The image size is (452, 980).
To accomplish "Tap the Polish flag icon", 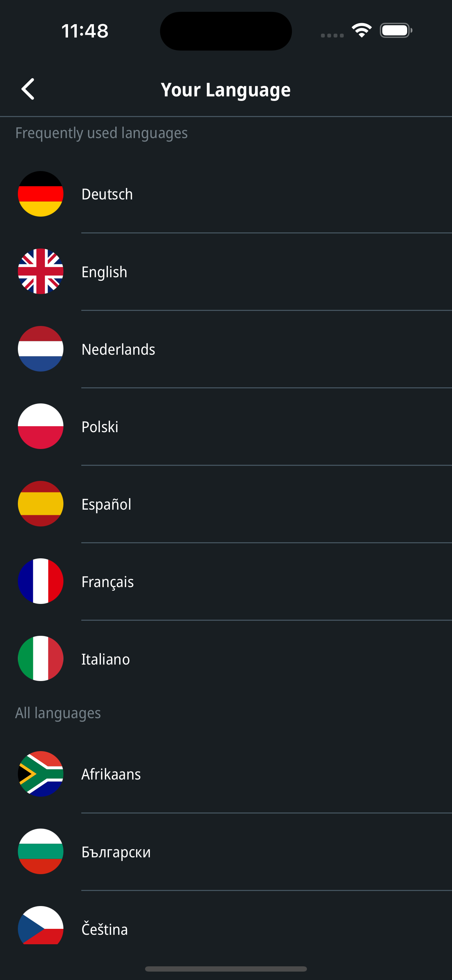I will pos(41,426).
